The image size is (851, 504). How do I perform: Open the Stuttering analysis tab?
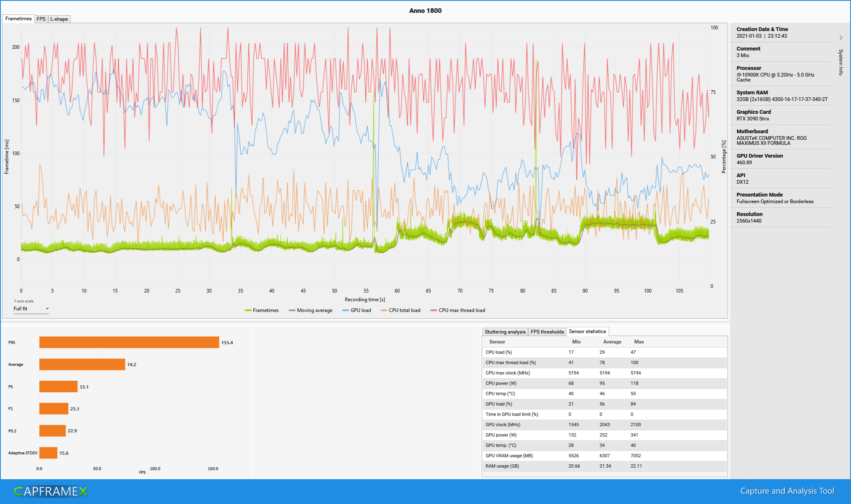[505, 332]
